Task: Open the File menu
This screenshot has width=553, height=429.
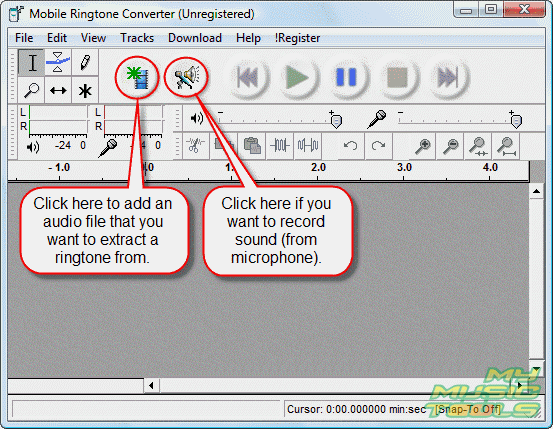Action: (24, 38)
